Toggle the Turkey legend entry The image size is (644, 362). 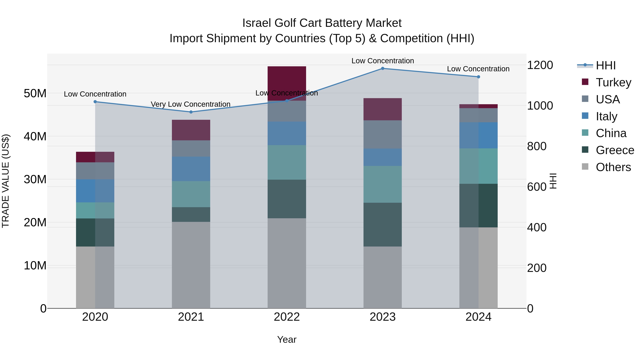[606, 82]
